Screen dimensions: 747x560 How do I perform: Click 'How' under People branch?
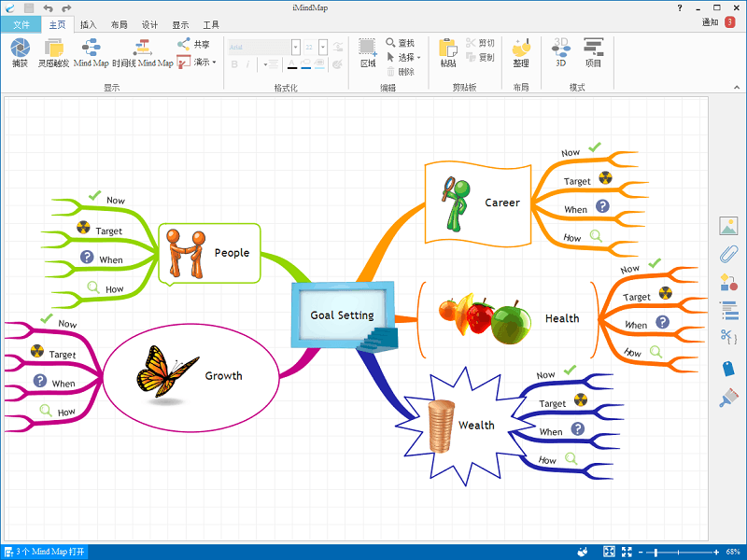point(114,289)
